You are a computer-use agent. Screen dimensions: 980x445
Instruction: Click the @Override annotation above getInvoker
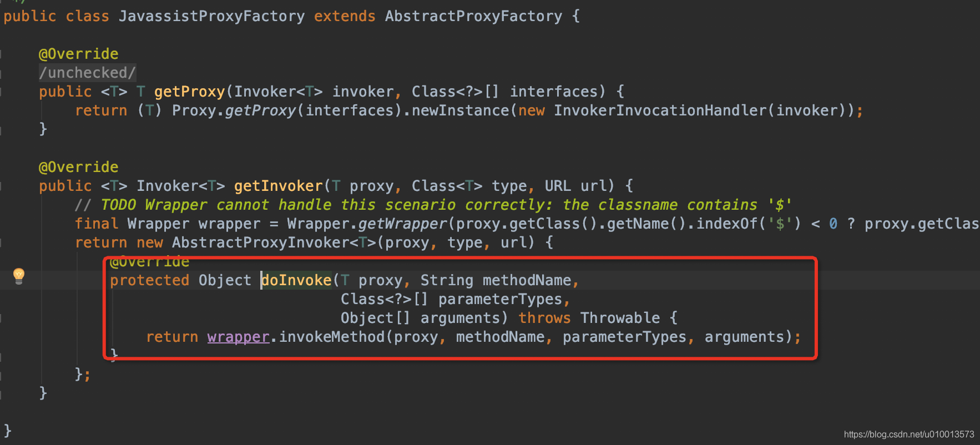78,167
